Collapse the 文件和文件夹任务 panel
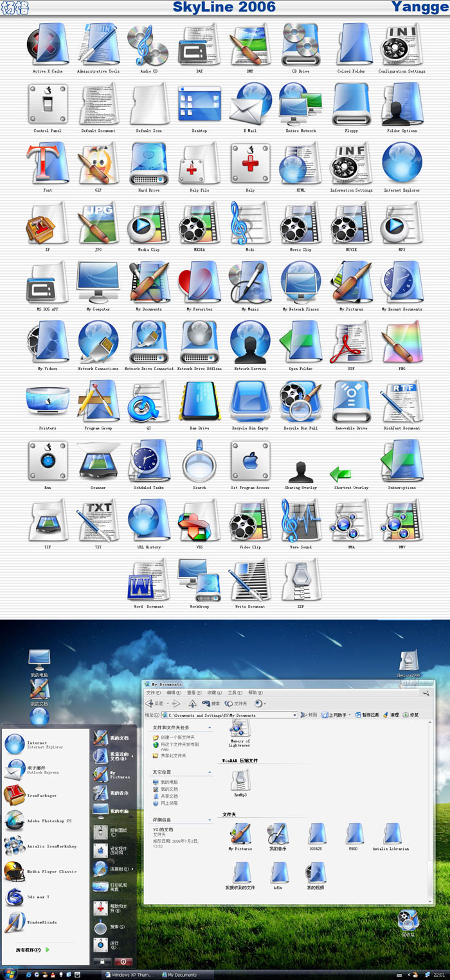Screen dimensions: 450x980 [210, 728]
